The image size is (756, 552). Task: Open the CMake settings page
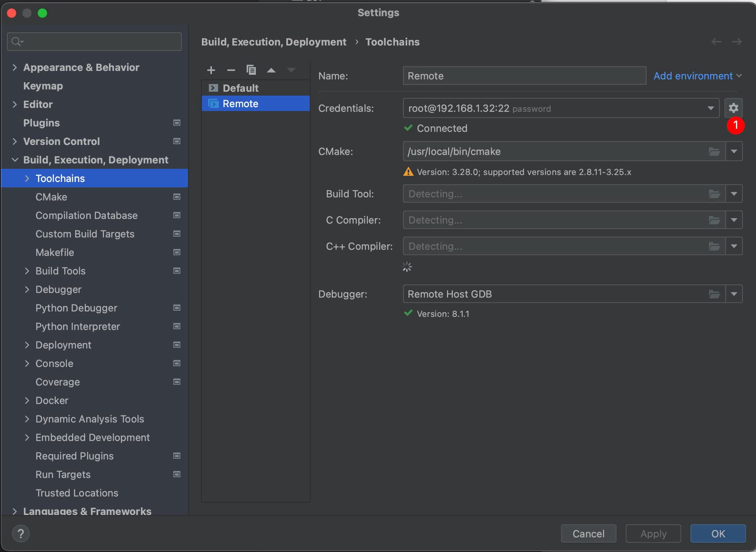pos(51,197)
